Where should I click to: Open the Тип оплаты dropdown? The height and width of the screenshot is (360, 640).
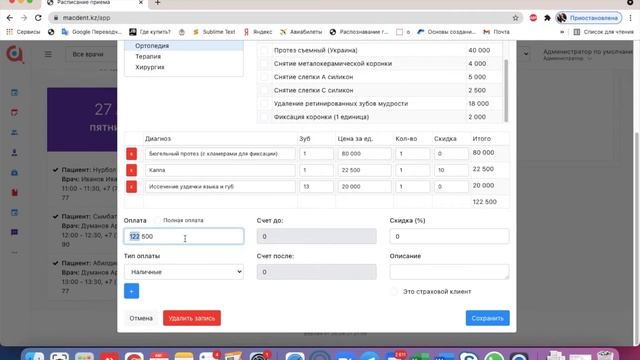tap(184, 272)
